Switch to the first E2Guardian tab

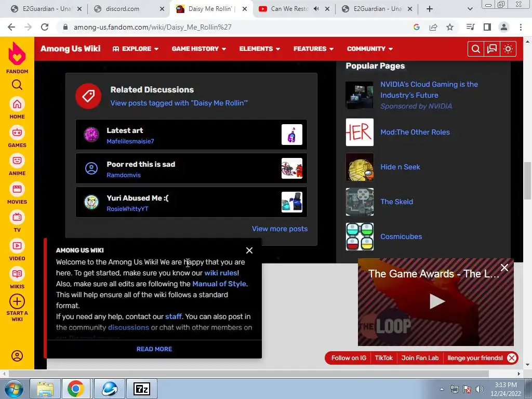pyautogui.click(x=46, y=9)
